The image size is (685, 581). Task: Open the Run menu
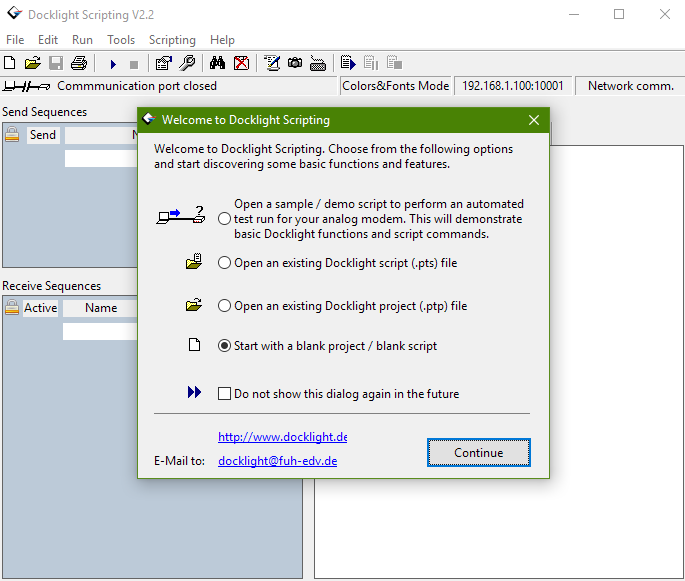point(82,40)
